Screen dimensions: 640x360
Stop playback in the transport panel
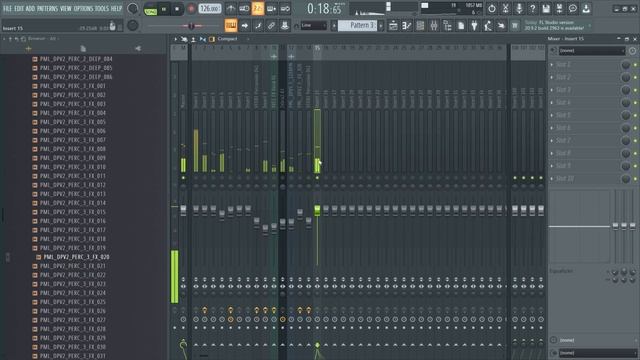tap(177, 9)
